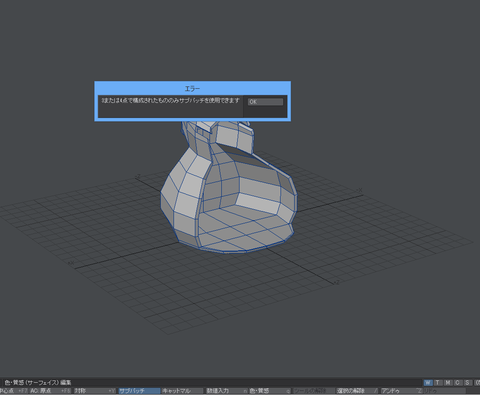The height and width of the screenshot is (395, 480).
Task: Toggle 対称 symmetry mode
Action: tap(95, 391)
